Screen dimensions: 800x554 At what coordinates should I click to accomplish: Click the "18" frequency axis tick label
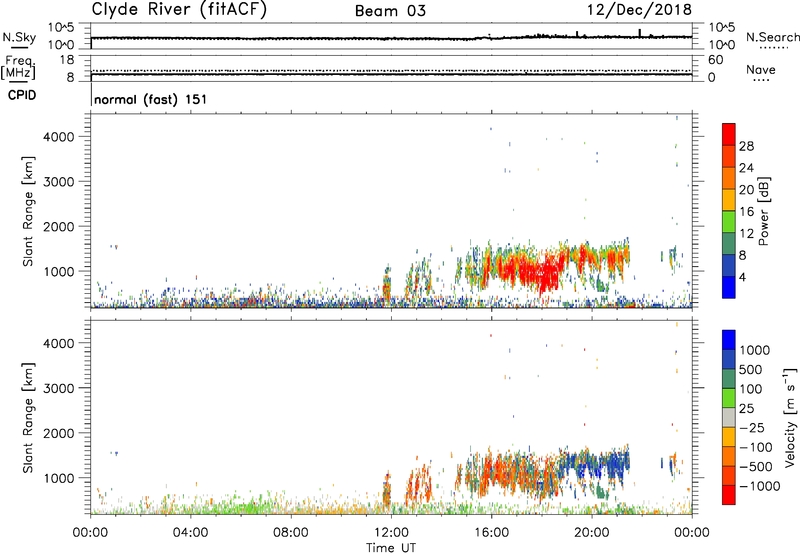(66, 60)
